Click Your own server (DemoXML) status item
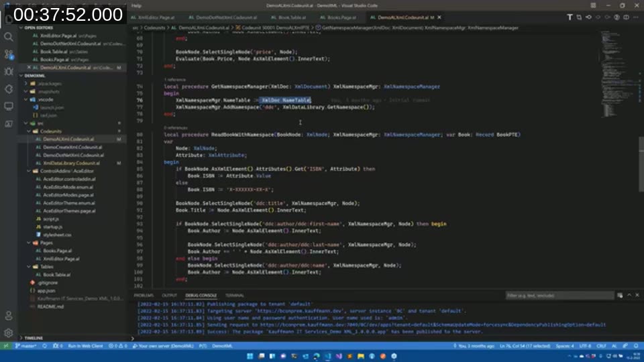 point(163,346)
